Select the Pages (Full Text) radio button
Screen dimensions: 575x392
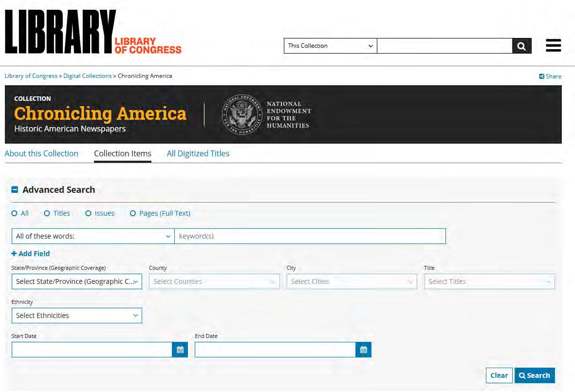click(133, 213)
